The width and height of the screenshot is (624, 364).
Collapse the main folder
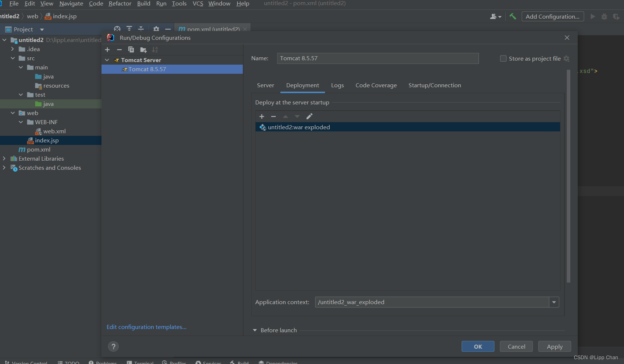(x=21, y=67)
